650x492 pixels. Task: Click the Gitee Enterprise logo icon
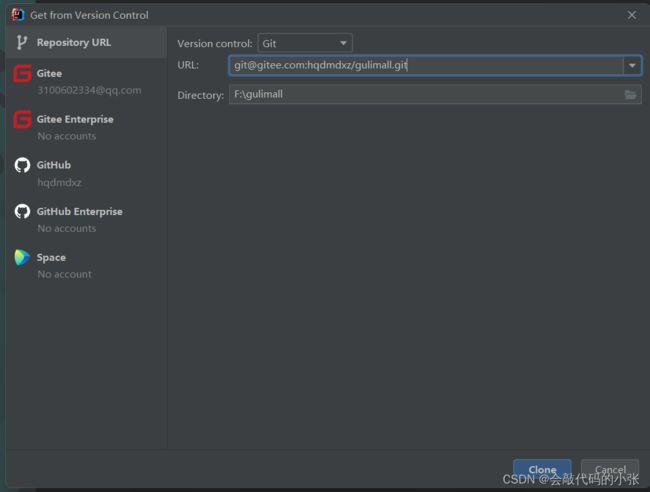click(x=22, y=120)
